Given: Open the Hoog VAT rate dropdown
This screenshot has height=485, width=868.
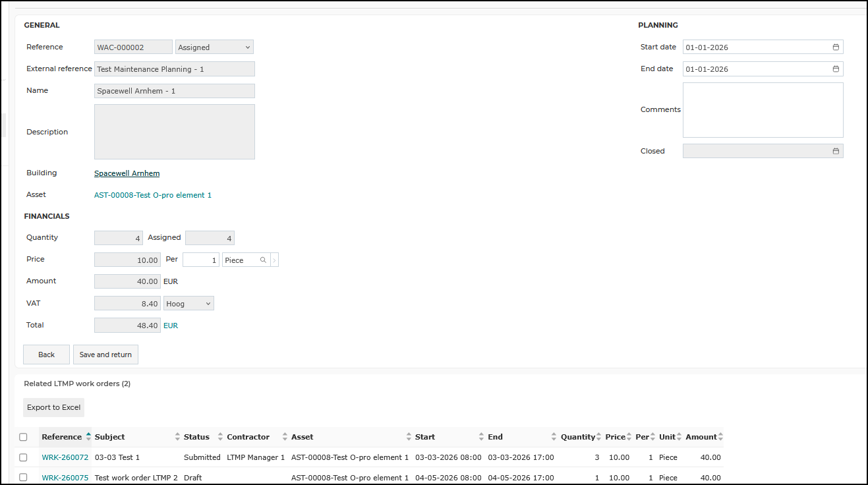Looking at the screenshot, I should (x=188, y=304).
